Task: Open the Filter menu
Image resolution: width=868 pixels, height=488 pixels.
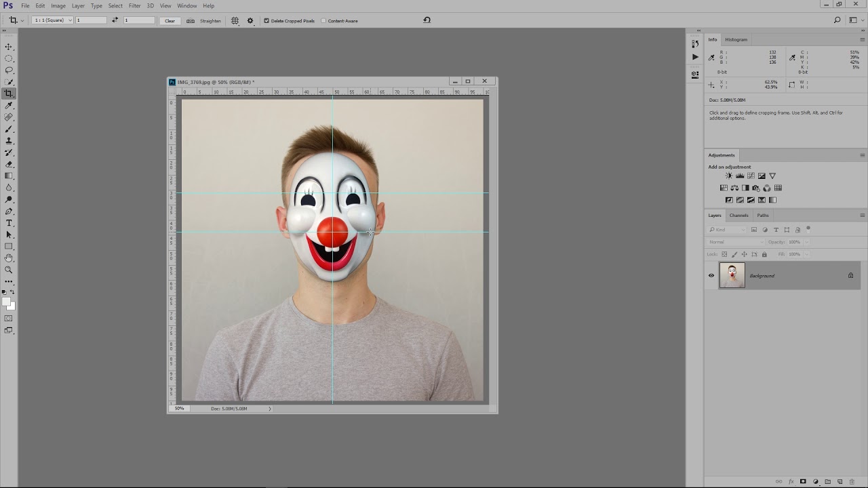Action: coord(135,6)
